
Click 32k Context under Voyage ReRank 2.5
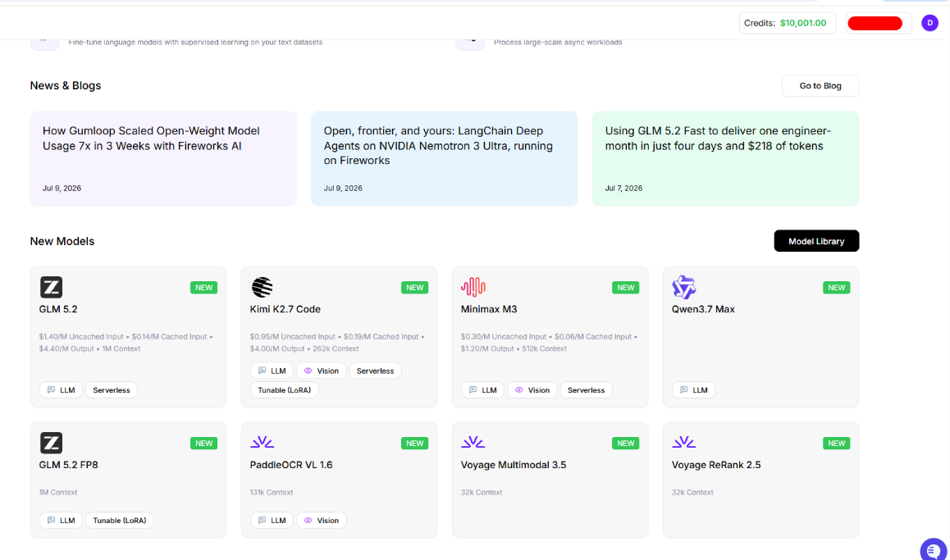pos(692,492)
